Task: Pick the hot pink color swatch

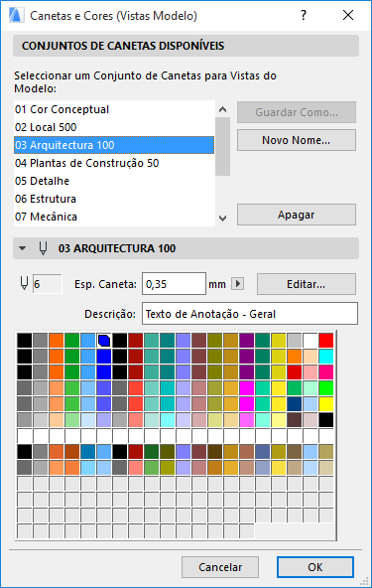Action: click(x=326, y=372)
